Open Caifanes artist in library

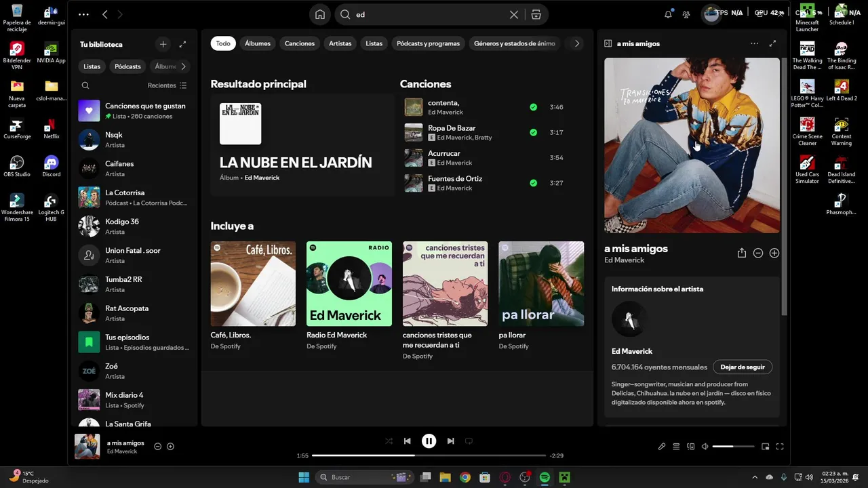point(135,168)
